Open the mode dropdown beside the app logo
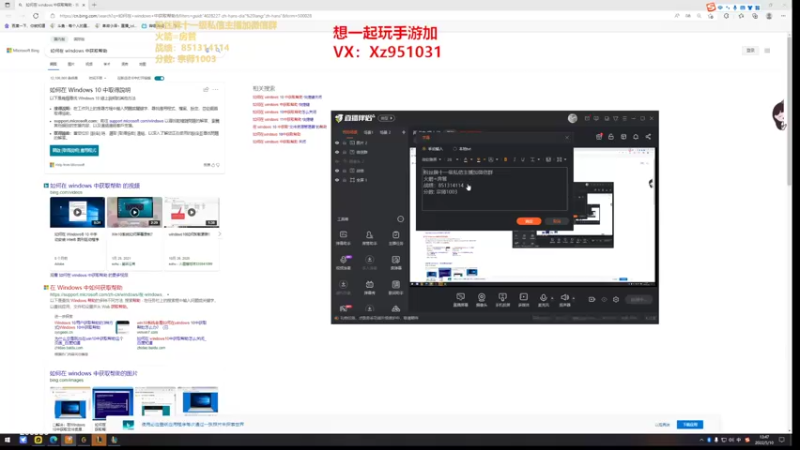 [x=386, y=118]
